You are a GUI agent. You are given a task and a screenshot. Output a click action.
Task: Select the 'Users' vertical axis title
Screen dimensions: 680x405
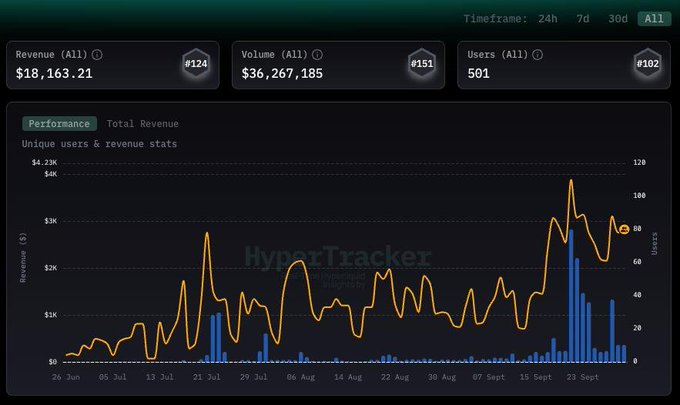[x=654, y=244]
